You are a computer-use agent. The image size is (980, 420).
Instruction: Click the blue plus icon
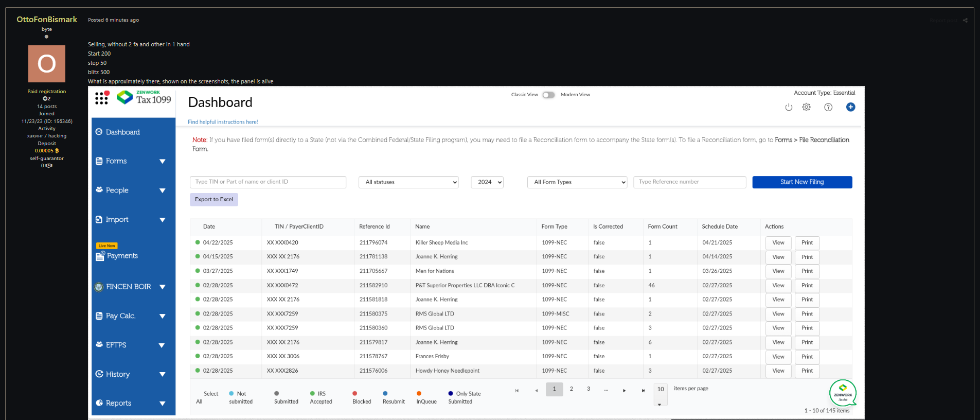click(x=850, y=107)
